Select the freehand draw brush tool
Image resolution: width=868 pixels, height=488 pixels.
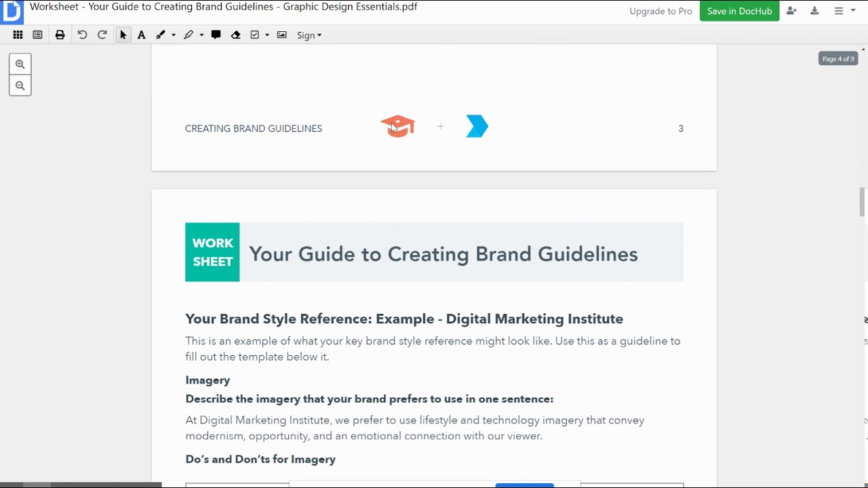pyautogui.click(x=161, y=35)
